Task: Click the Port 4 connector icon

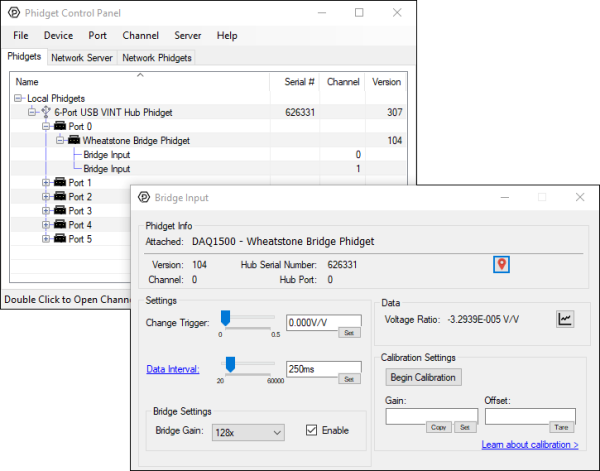Action: click(x=60, y=224)
